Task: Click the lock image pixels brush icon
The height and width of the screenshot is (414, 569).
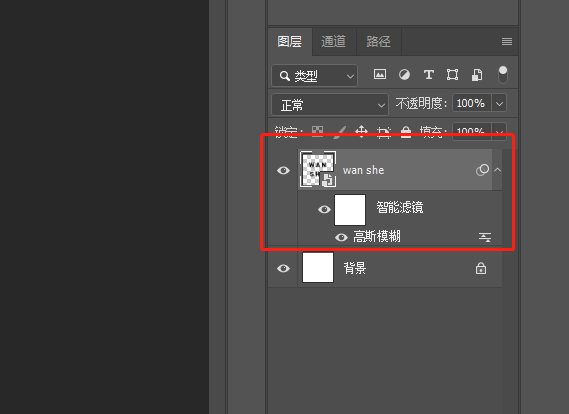Action: coord(340,131)
